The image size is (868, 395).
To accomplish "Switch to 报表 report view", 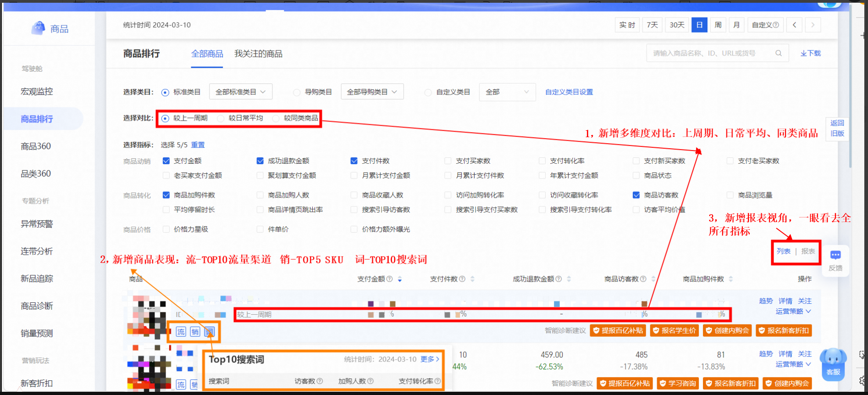I will (x=808, y=251).
